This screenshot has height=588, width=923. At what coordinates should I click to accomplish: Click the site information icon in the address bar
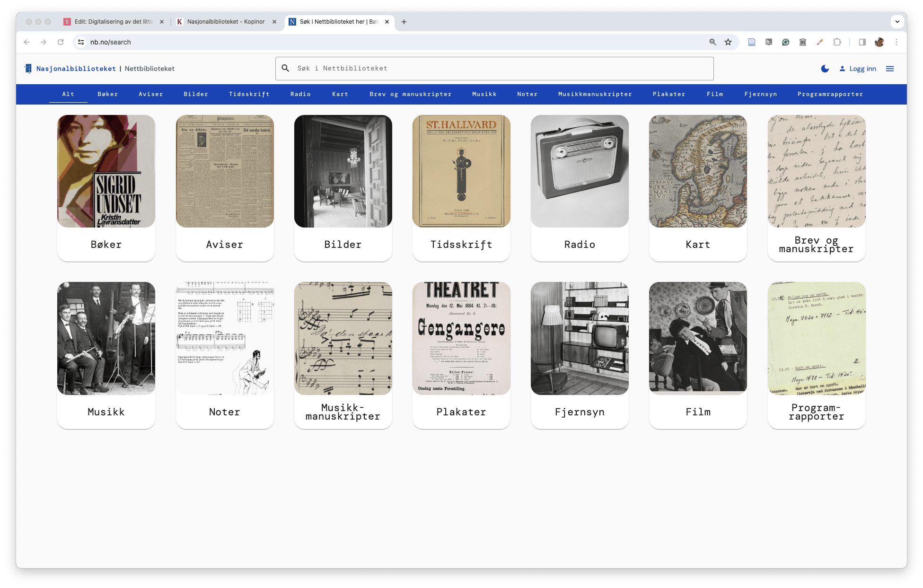tap(81, 42)
